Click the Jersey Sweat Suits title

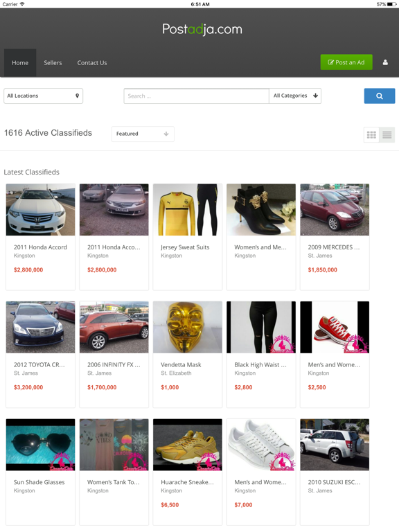pos(185,247)
